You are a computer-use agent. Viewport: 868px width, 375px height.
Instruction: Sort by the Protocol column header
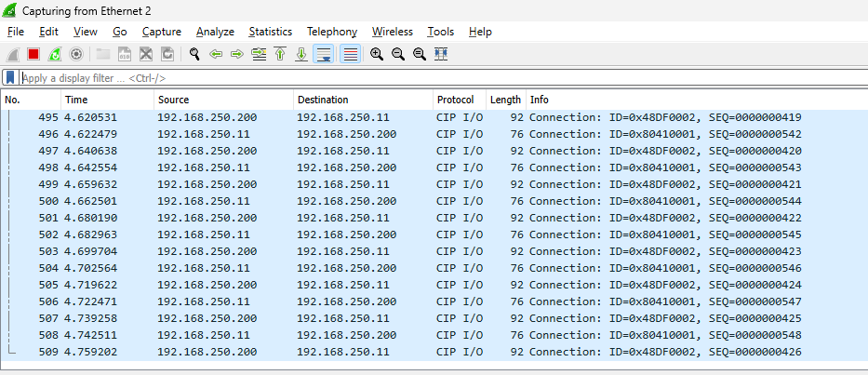pos(455,100)
